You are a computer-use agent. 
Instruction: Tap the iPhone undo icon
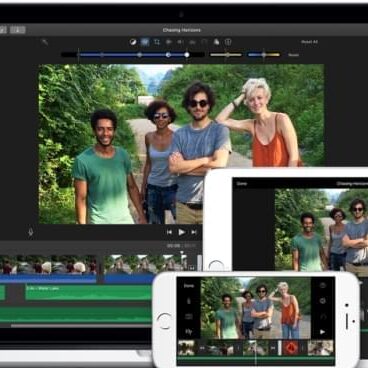(x=323, y=316)
